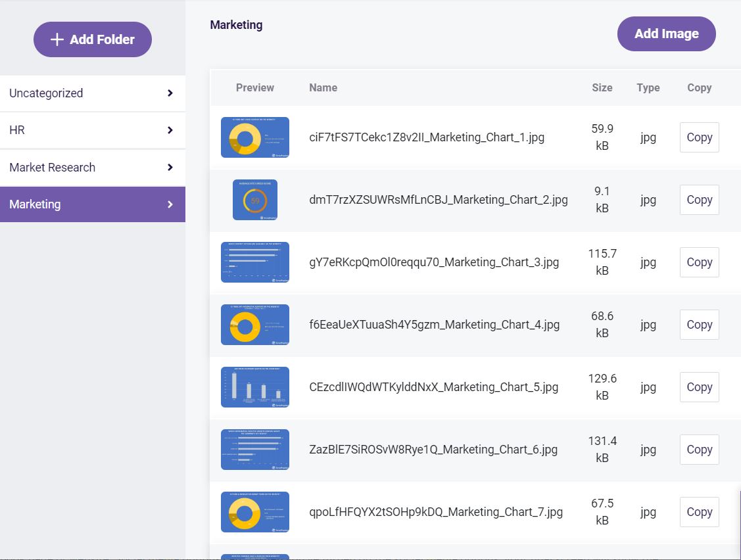The image size is (741, 560).
Task: Click filename ZazBlE7SiROSvW8Rye1Q_Marketing_Chart_6.jpg
Action: 433,450
